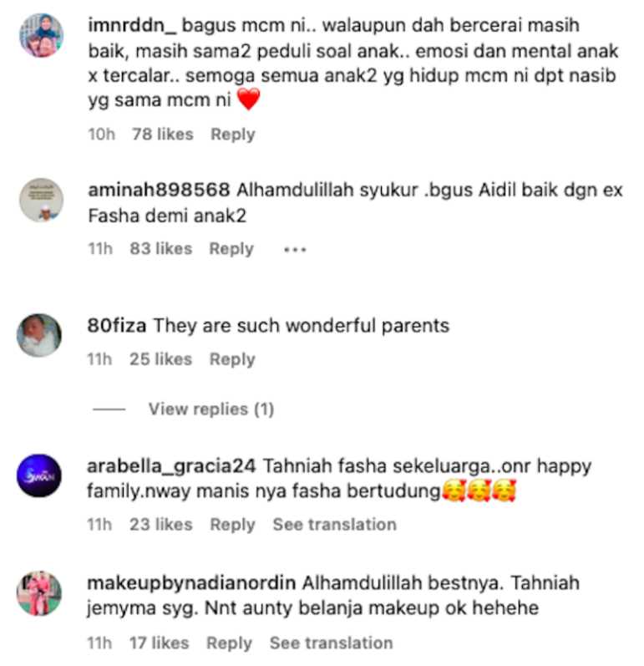Screen dimensions: 644x666
Task: Open makeupbynadianordin profile avatar
Action: (x=39, y=593)
